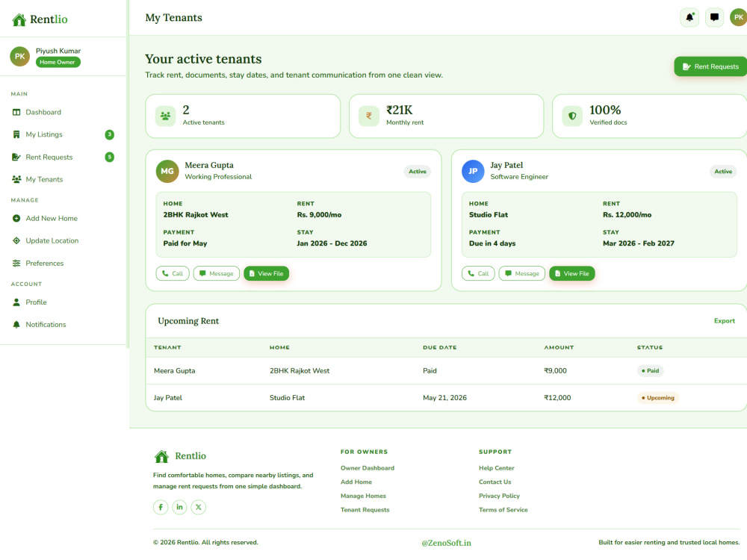This screenshot has width=747, height=560.
Task: Click 'May 21, 2026' due date cell
Action: (444, 398)
